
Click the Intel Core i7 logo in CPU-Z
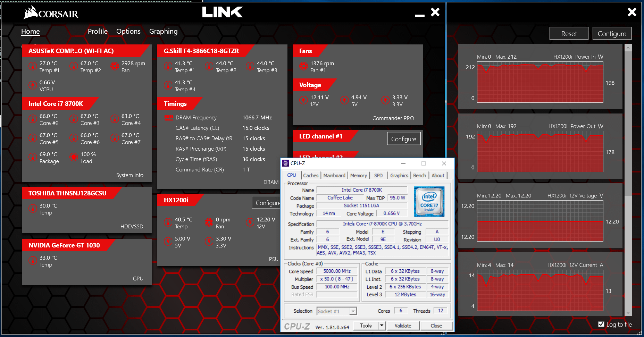click(x=429, y=202)
